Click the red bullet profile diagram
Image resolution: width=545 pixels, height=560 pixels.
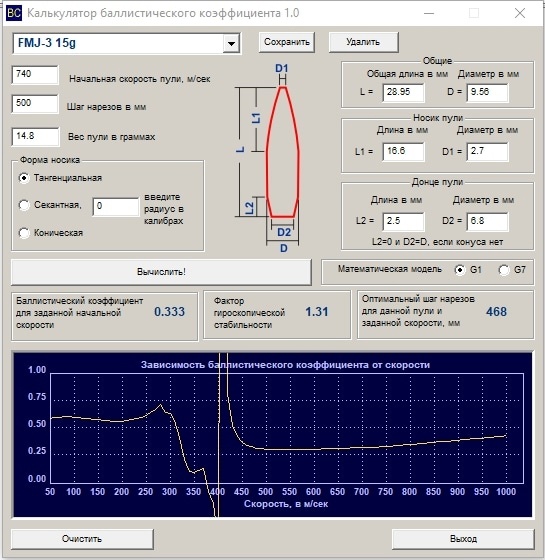coord(282,152)
